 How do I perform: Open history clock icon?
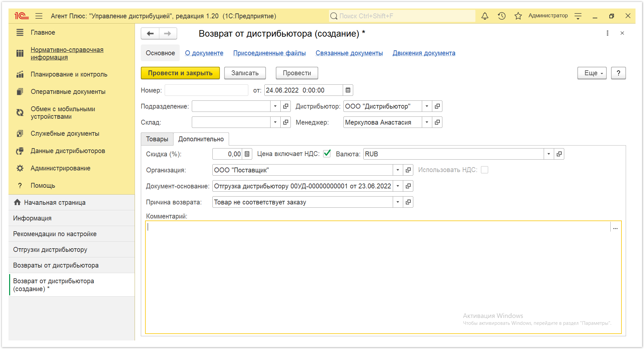click(502, 16)
